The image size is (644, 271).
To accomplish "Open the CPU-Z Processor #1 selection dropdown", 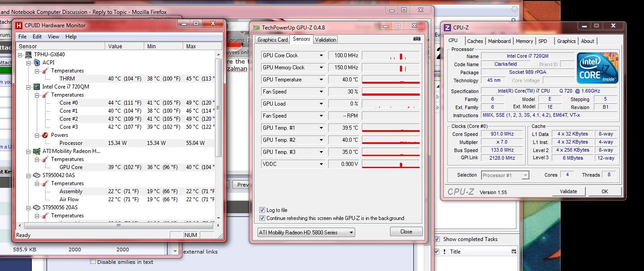I will 505,175.
